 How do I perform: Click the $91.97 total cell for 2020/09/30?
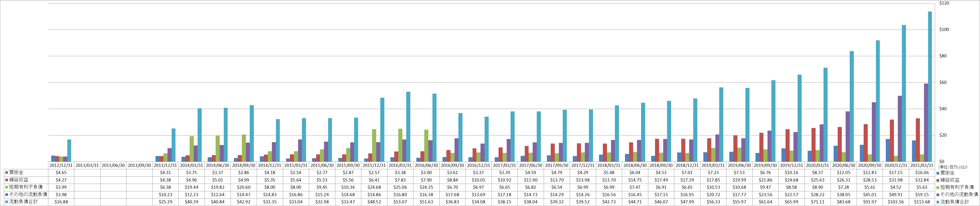tap(870, 201)
